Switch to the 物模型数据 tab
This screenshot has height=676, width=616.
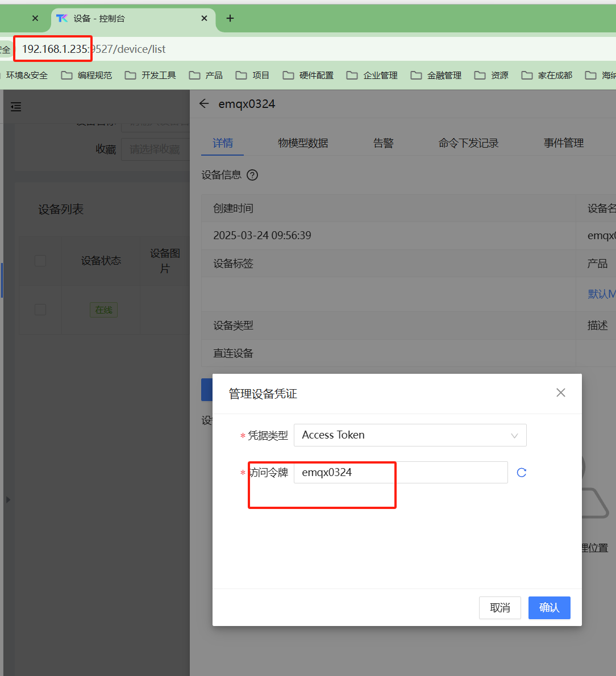pos(303,143)
